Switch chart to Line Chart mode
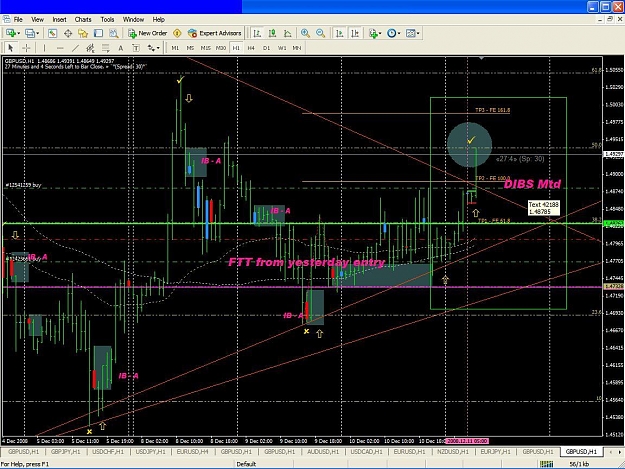Viewport: 625px width, 469px height. coord(288,33)
